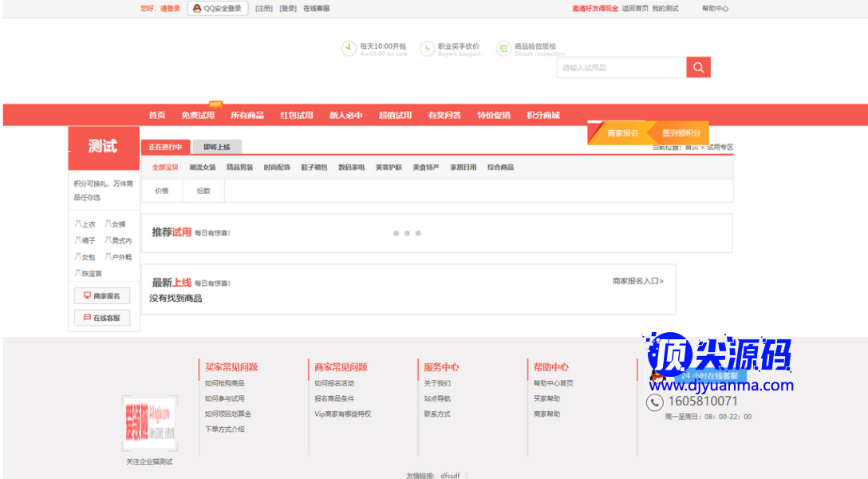Sort products by 份数
This screenshot has width=868, height=479.
pos(203,191)
